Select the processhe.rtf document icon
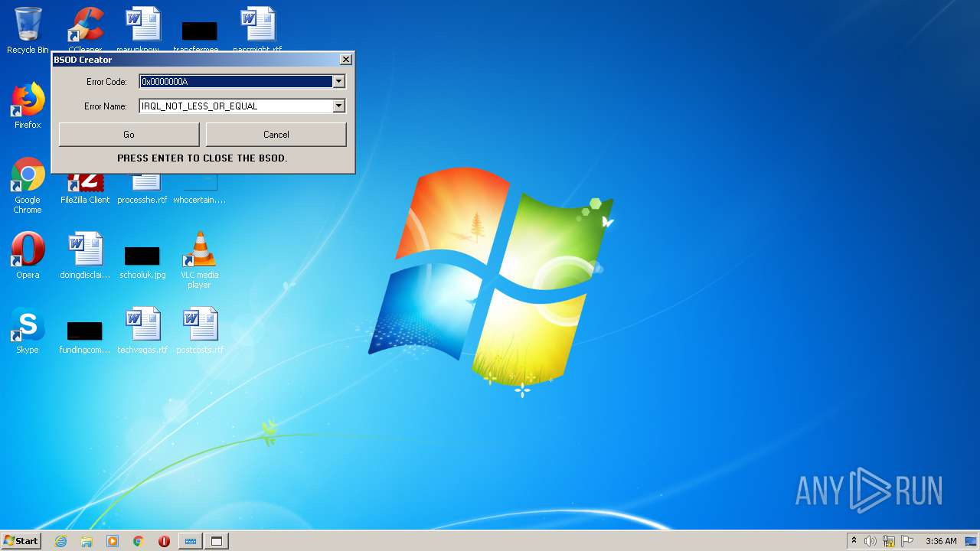Viewport: 980px width, 551px height. point(142,189)
